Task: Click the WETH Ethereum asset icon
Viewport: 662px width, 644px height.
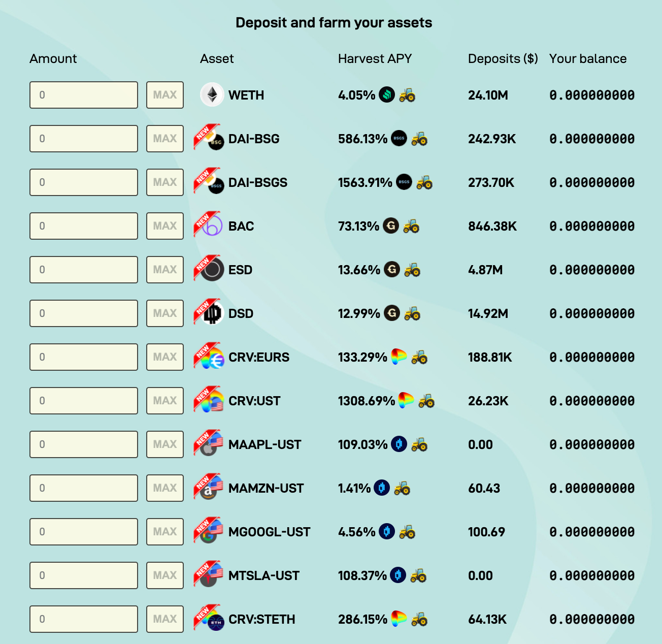Action: point(212,94)
